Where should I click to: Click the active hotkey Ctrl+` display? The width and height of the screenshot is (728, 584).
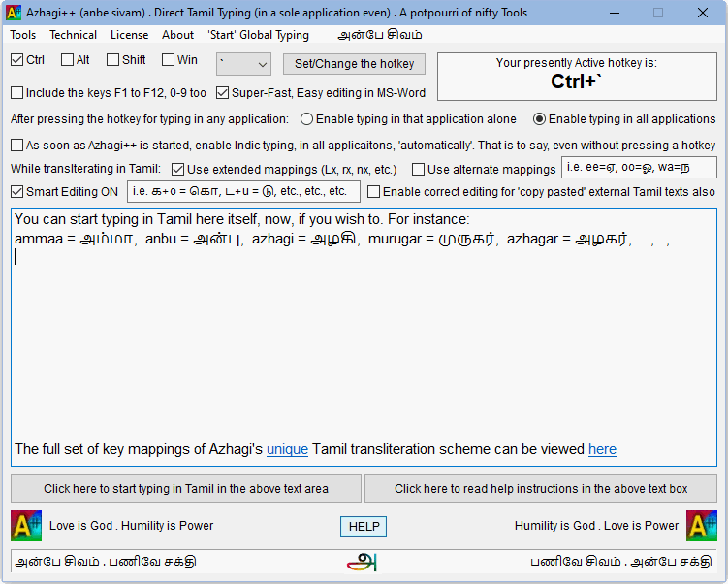tap(577, 77)
